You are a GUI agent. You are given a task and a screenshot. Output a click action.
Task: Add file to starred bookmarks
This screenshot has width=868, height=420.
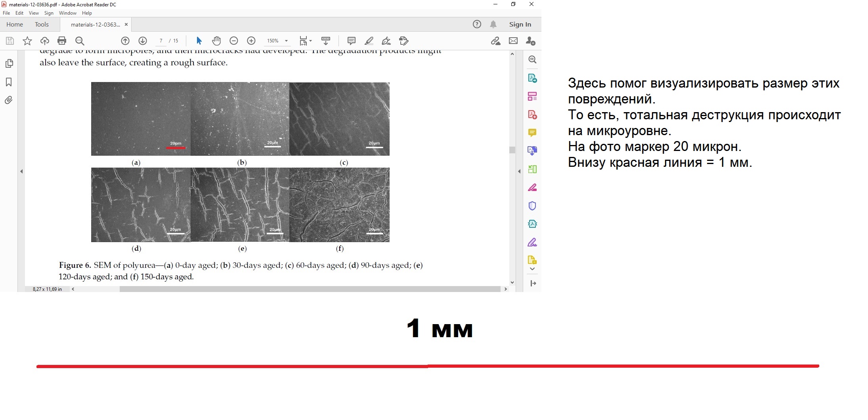27,41
